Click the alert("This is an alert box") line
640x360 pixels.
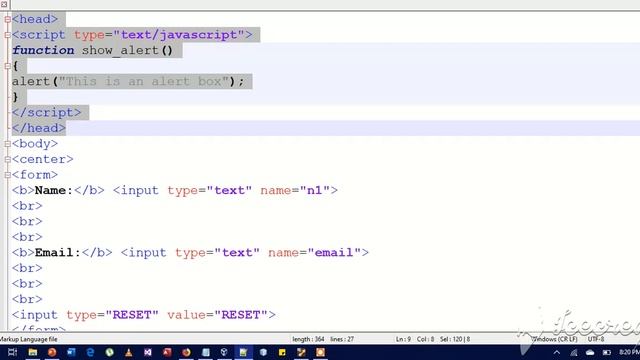(128, 82)
